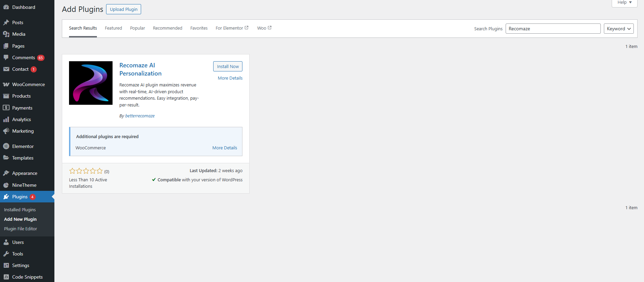
Task: Open the Keyword search type dropdown
Action: pyautogui.click(x=618, y=29)
